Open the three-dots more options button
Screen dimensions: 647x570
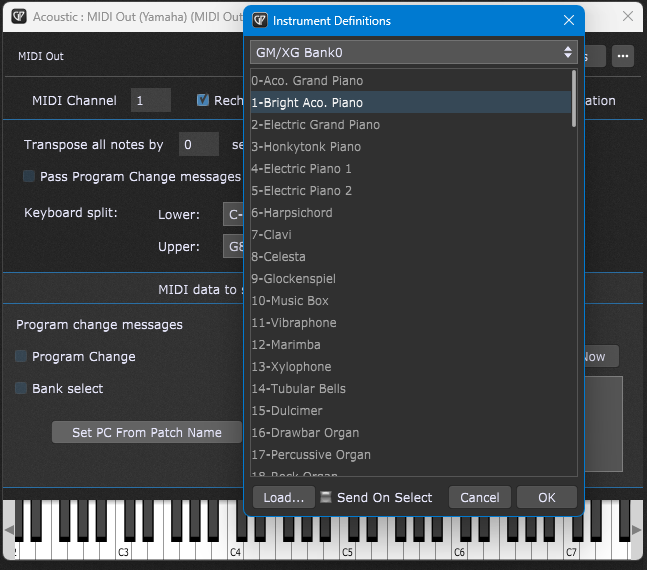(623, 56)
